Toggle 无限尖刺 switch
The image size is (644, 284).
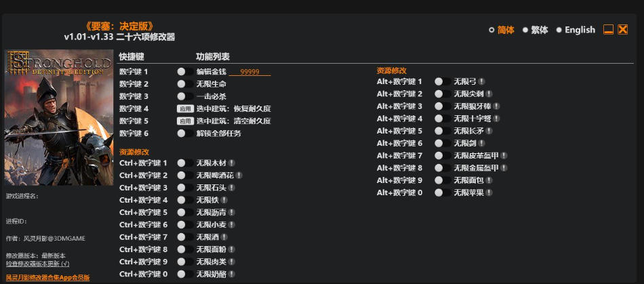pyautogui.click(x=443, y=94)
